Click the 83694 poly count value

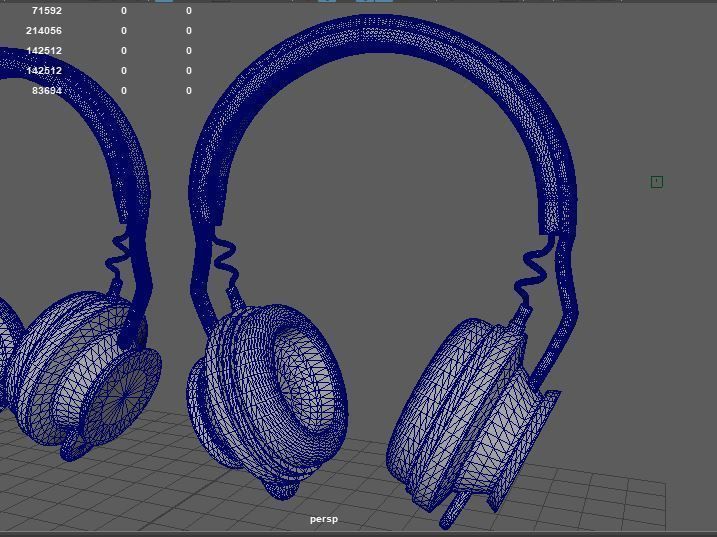pos(47,91)
